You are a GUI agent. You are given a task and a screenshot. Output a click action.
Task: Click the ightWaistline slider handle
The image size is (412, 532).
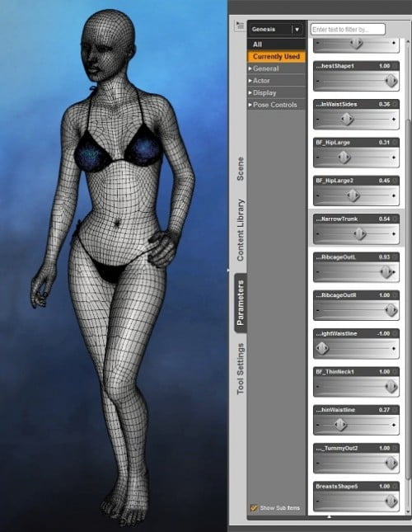coord(322,348)
